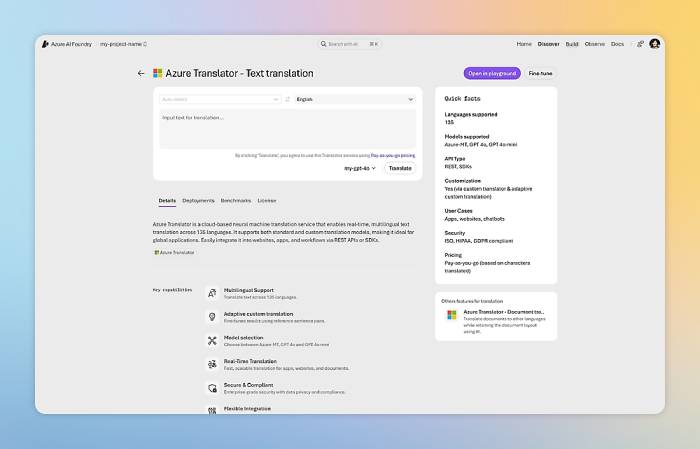Click the Azure AI Foundry logo icon
Viewport: 700px width, 449px height.
(45, 44)
